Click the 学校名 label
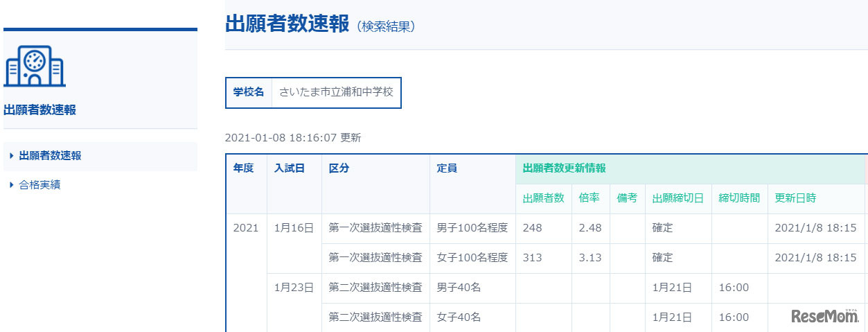The height and width of the screenshot is (332, 868). pos(249,92)
